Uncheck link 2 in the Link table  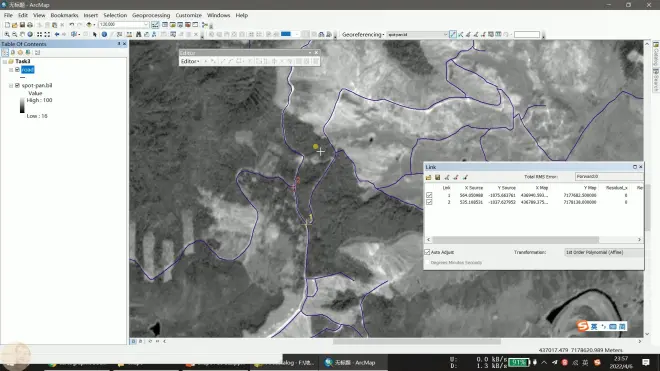(x=429, y=202)
